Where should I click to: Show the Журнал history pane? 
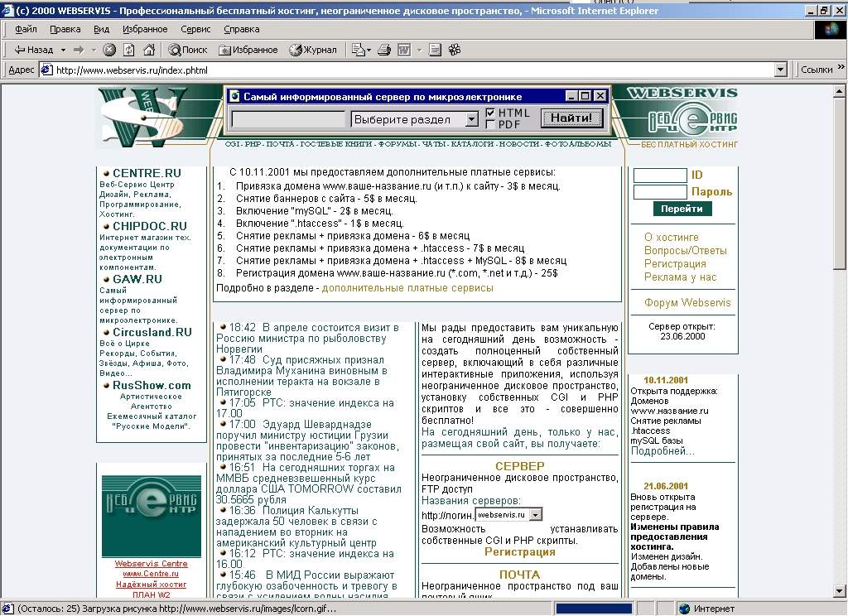pos(312,50)
